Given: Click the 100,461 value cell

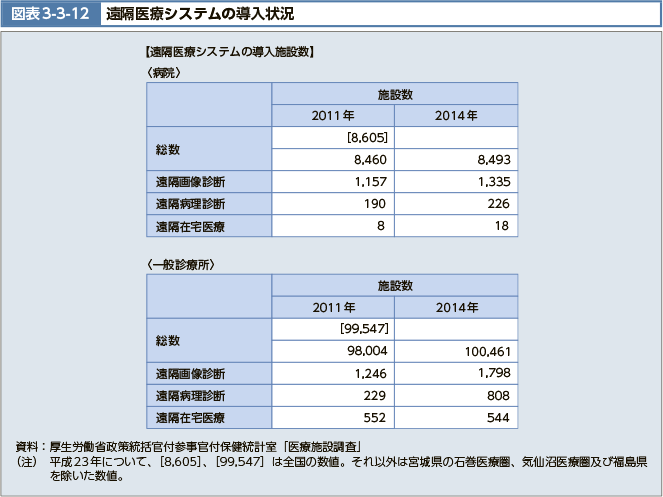Looking at the screenshot, I should click(487, 351).
